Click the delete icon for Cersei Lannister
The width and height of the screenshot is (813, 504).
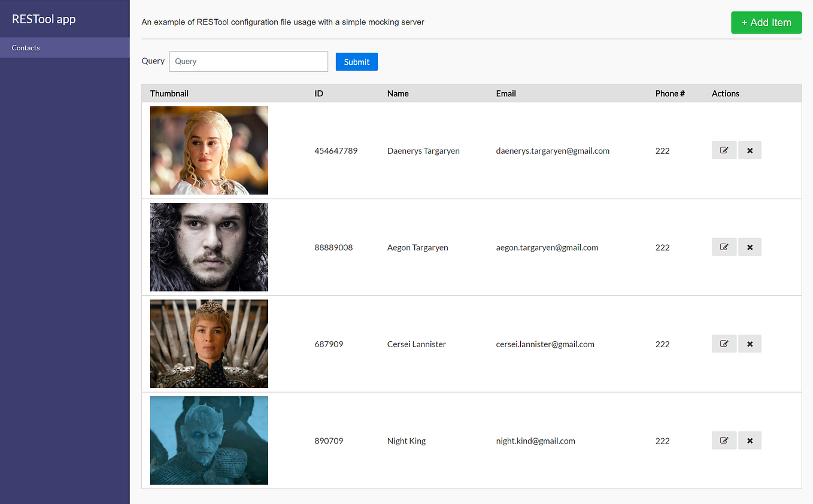(x=750, y=344)
